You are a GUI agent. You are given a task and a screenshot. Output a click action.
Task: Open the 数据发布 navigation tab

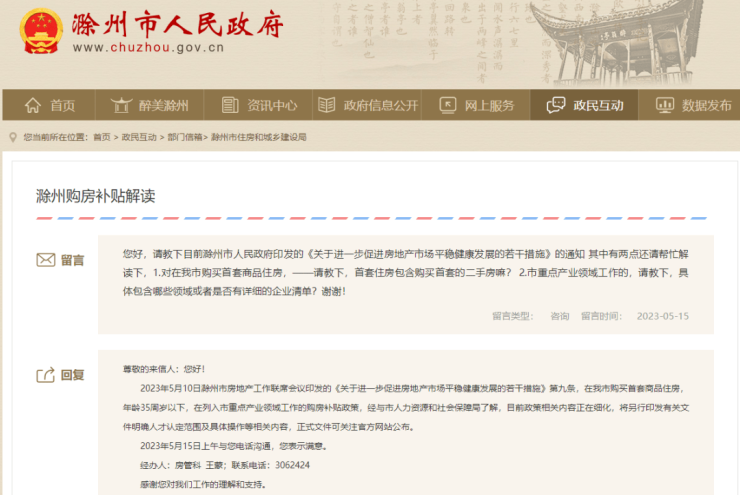click(690, 105)
